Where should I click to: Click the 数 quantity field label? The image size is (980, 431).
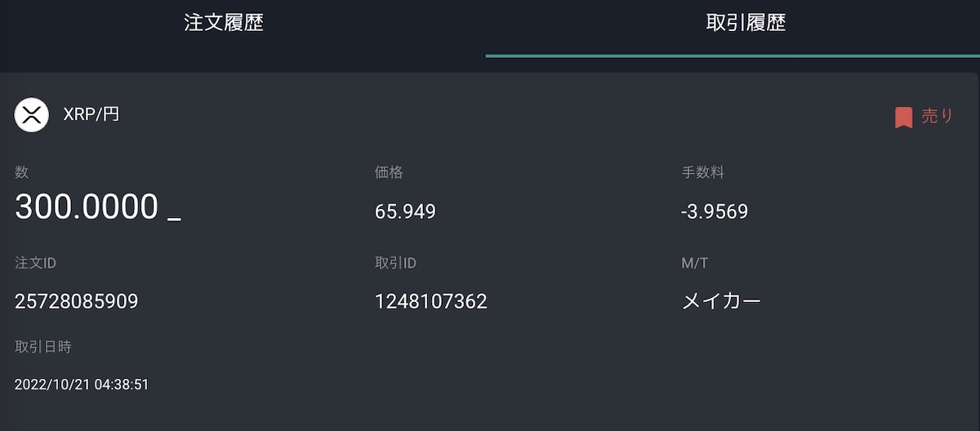pyautogui.click(x=22, y=172)
